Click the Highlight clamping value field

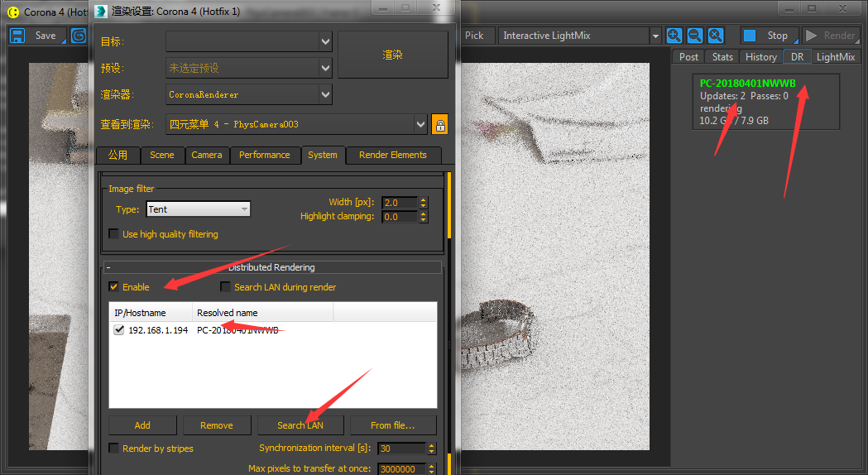[x=400, y=217]
